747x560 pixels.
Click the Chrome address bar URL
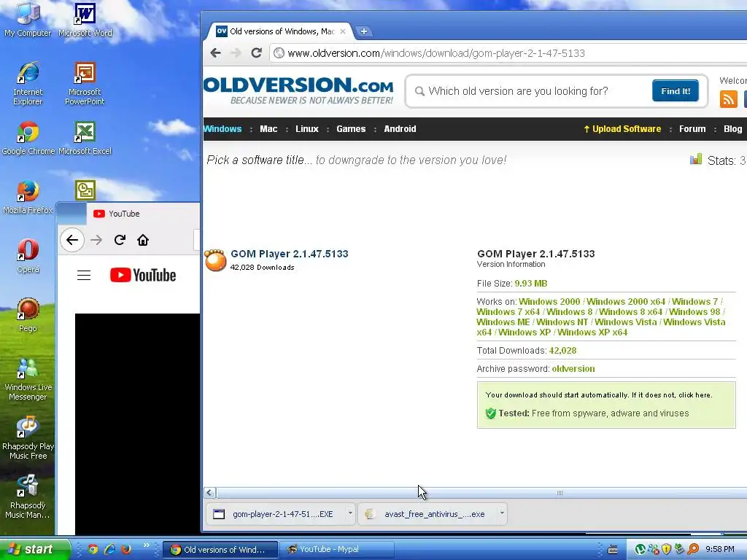click(436, 53)
